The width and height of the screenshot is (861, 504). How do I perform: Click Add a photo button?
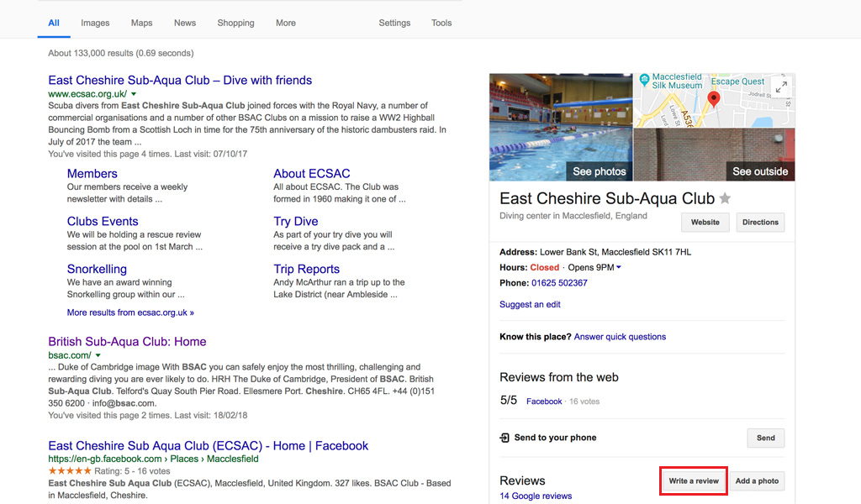click(x=758, y=481)
